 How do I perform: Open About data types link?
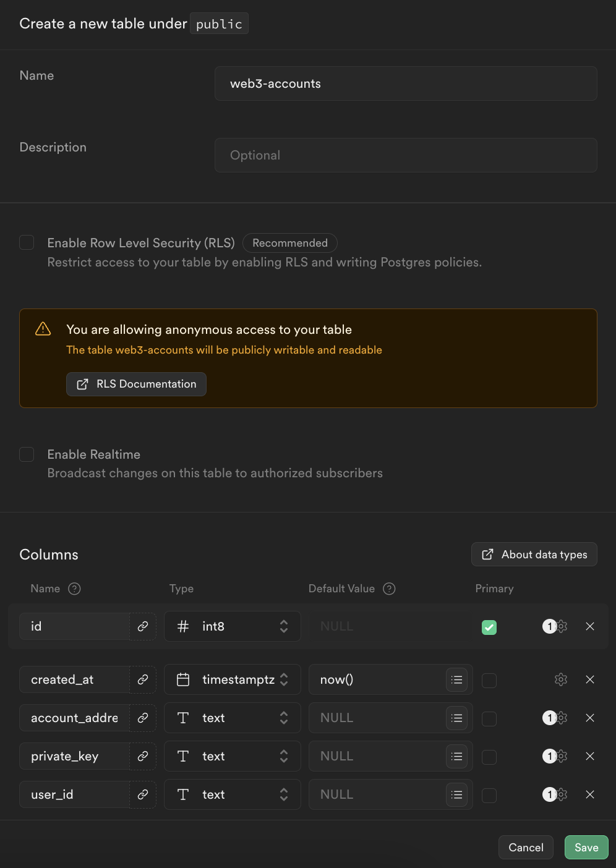click(x=534, y=555)
